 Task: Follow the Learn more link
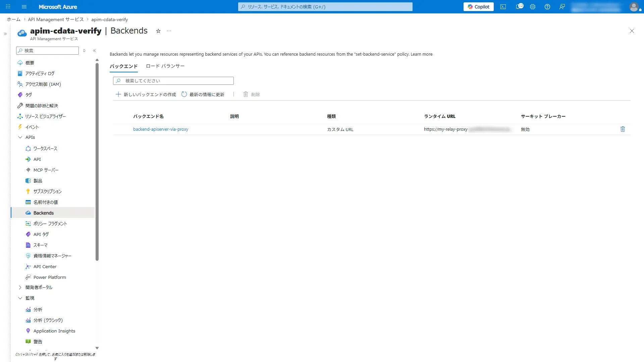coord(421,54)
